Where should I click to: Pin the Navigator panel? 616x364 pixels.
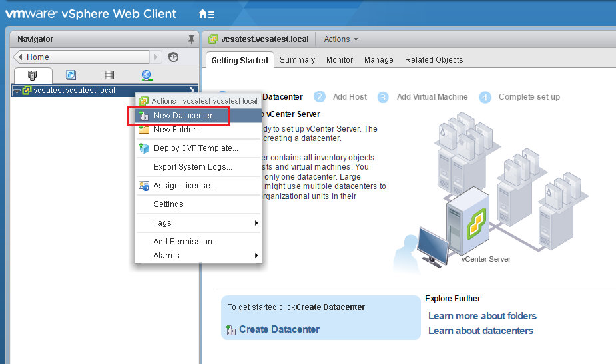(191, 39)
